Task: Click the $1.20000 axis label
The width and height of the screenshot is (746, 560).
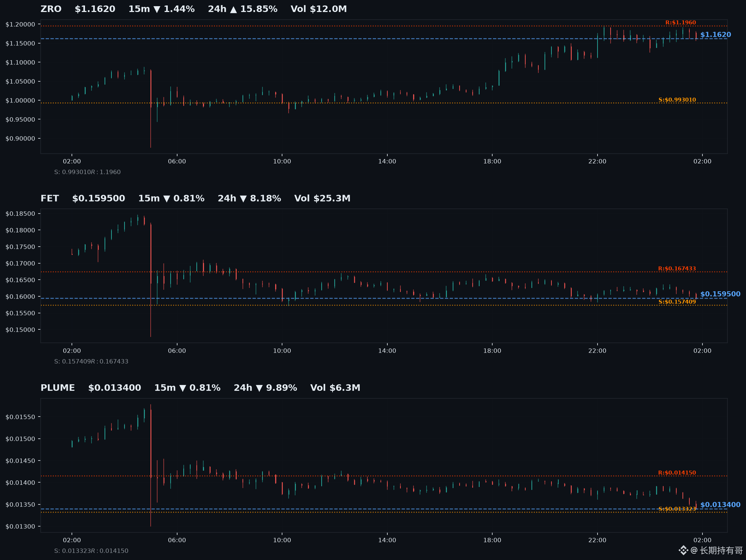Action: 20,24
